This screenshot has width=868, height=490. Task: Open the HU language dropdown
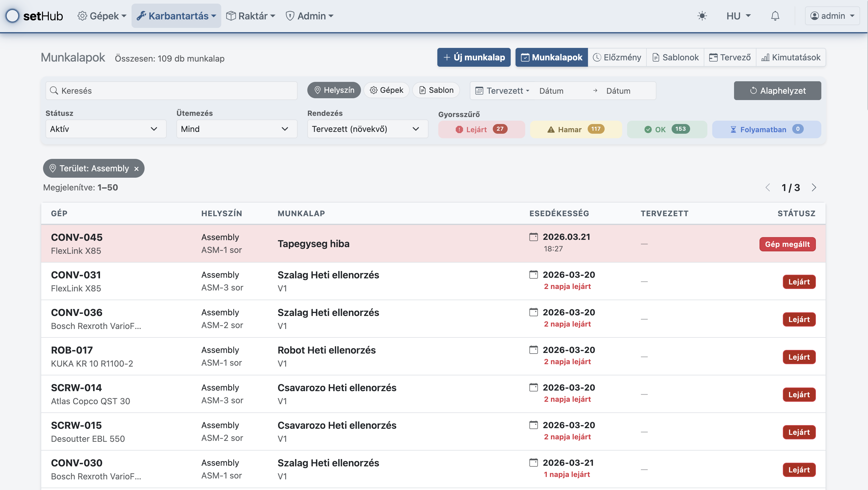pyautogui.click(x=738, y=16)
